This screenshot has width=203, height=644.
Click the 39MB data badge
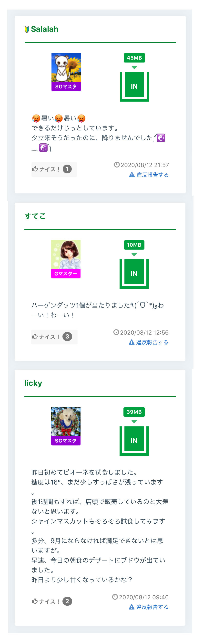pos(134,412)
